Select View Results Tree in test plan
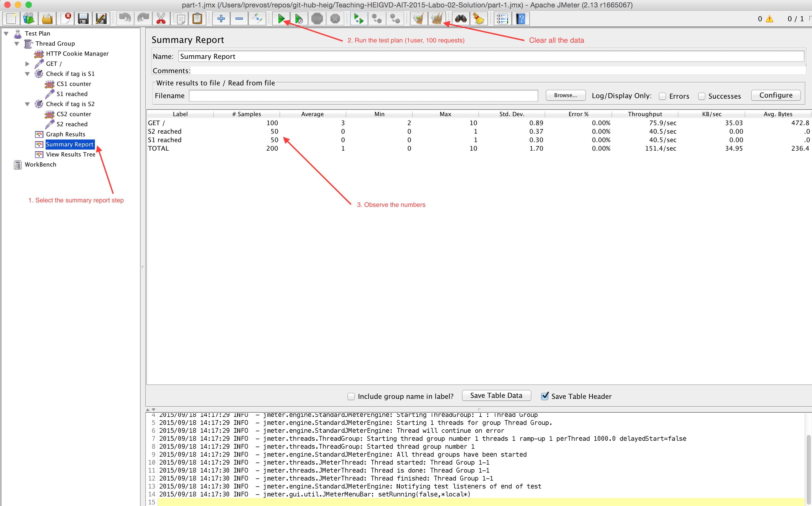The width and height of the screenshot is (812, 506). [x=70, y=154]
